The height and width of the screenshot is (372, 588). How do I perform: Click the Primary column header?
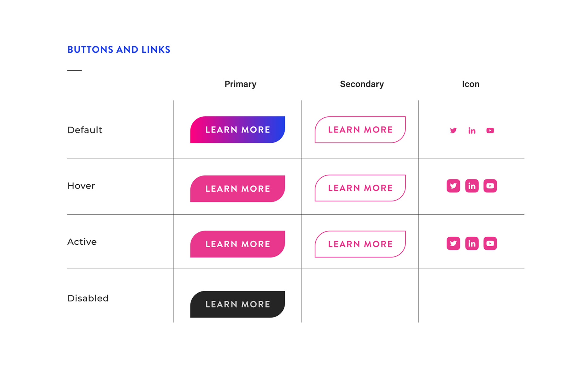240,84
